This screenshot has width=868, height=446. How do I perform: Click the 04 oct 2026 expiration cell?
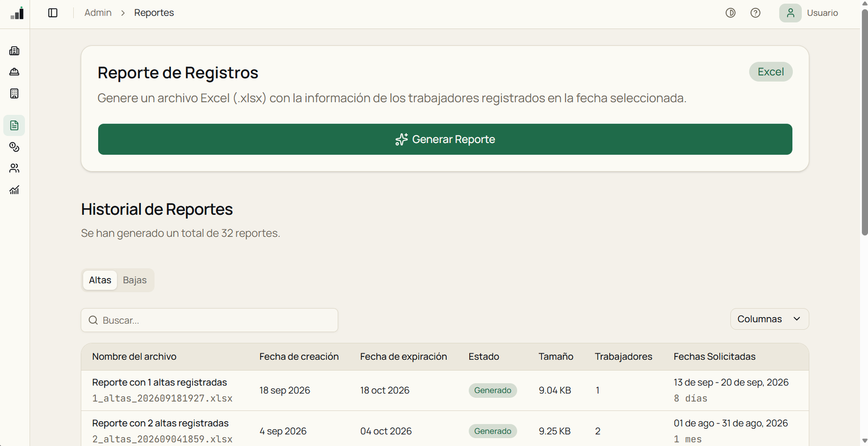coord(386,431)
